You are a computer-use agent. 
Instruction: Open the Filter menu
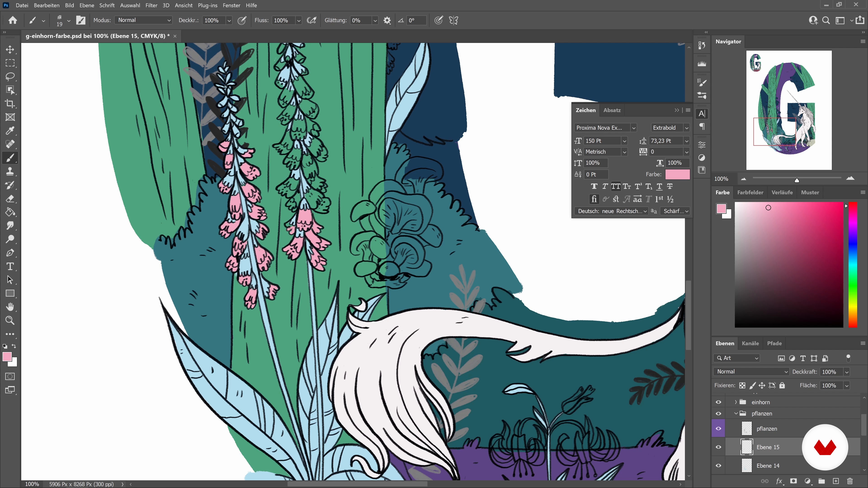tap(151, 5)
